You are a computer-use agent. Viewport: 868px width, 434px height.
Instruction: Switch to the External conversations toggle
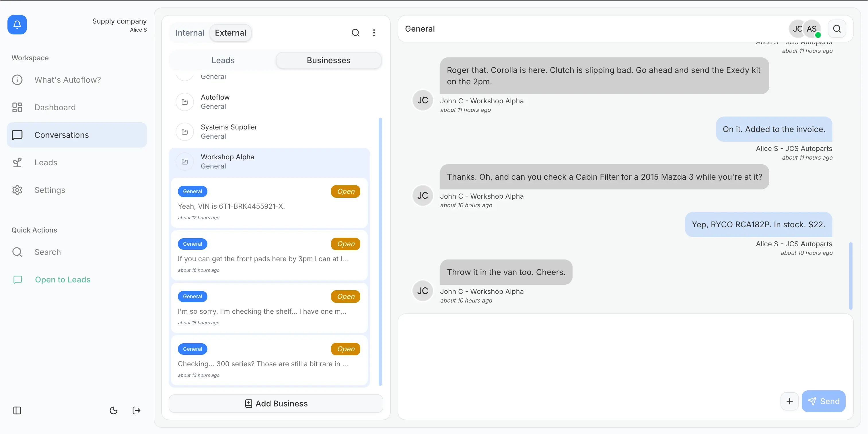[230, 33]
